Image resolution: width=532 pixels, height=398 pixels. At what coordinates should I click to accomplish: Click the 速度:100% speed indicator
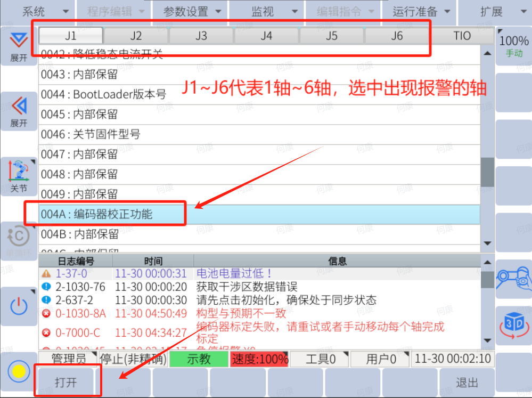259,360
